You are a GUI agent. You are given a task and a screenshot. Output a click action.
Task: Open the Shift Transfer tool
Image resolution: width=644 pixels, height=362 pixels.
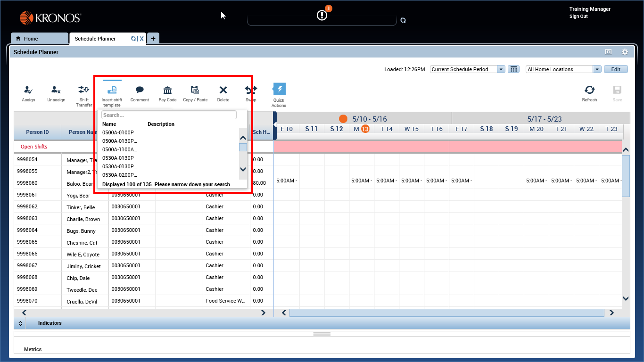click(x=83, y=93)
